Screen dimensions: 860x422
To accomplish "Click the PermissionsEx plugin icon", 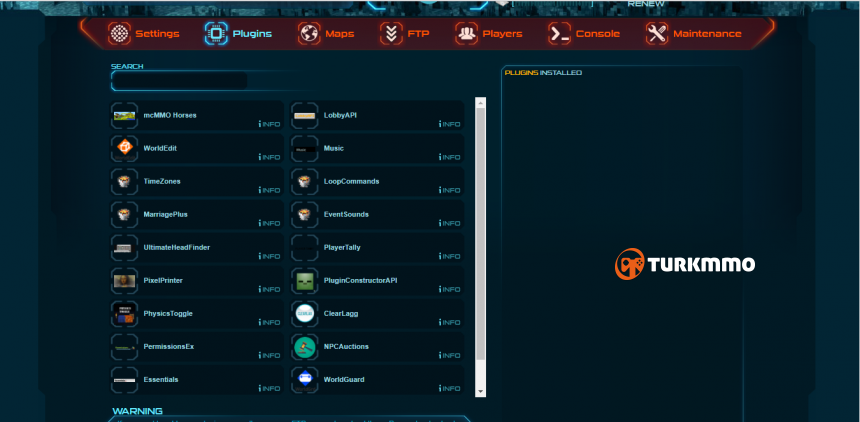I will 125,347.
